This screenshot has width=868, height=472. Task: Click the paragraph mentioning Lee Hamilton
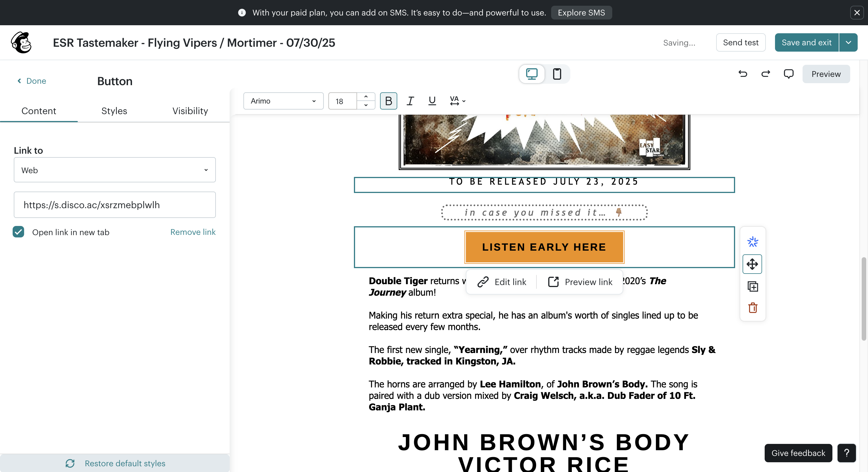tap(533, 395)
